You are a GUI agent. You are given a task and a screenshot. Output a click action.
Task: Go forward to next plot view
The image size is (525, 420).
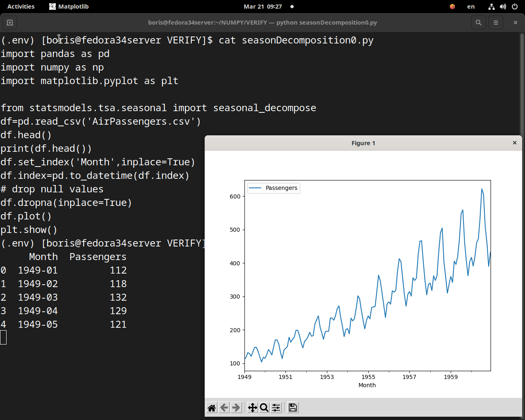(236, 407)
